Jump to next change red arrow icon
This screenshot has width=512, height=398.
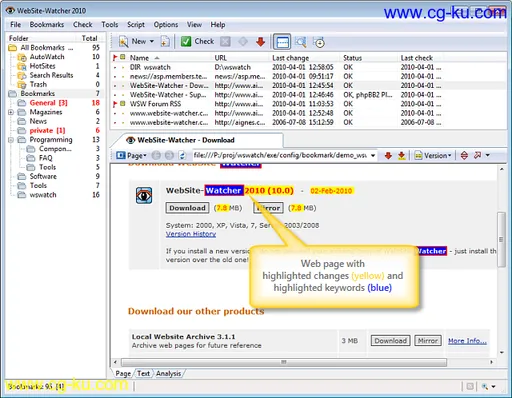click(388, 156)
